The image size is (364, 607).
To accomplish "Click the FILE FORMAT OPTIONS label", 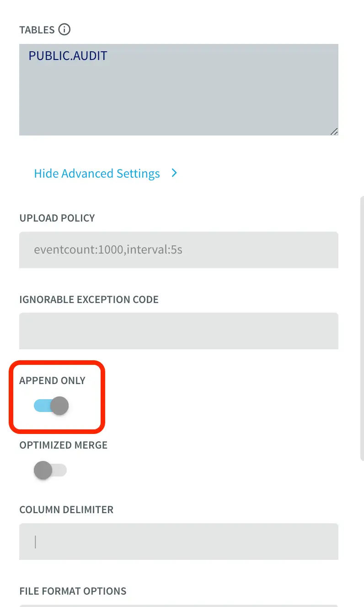I will click(x=73, y=591).
